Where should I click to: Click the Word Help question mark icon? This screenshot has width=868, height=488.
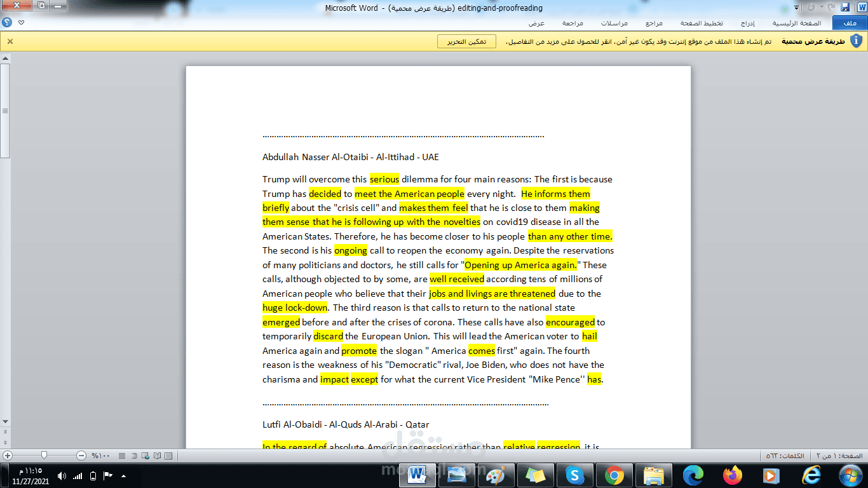(7, 22)
